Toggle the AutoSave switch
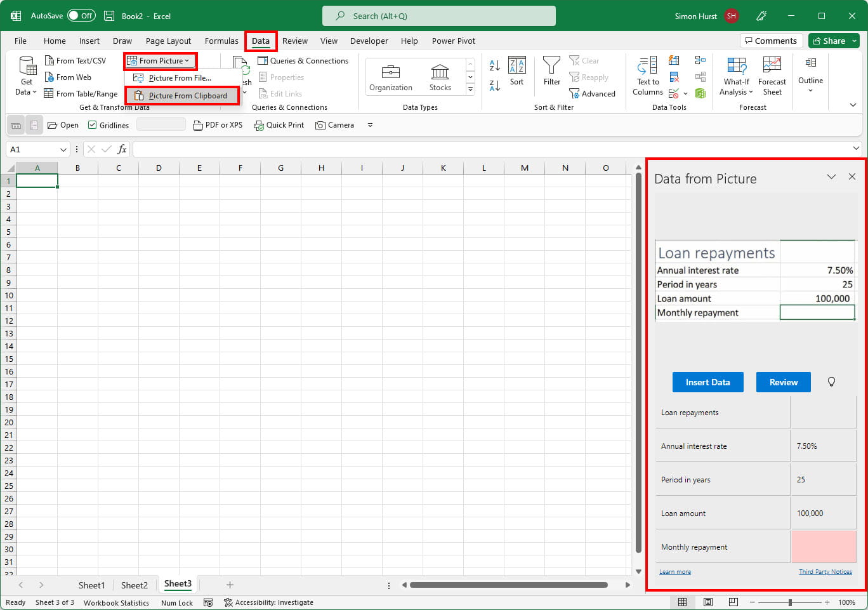 tap(81, 16)
